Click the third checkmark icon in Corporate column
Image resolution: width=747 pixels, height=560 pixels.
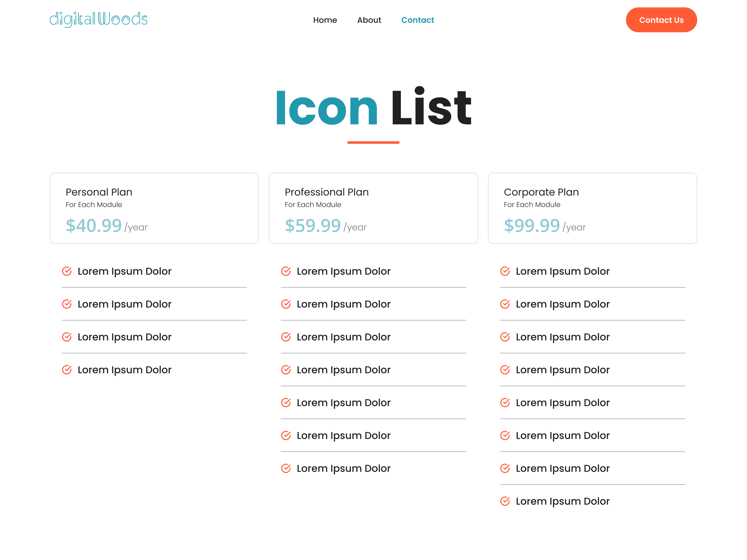pos(505,336)
